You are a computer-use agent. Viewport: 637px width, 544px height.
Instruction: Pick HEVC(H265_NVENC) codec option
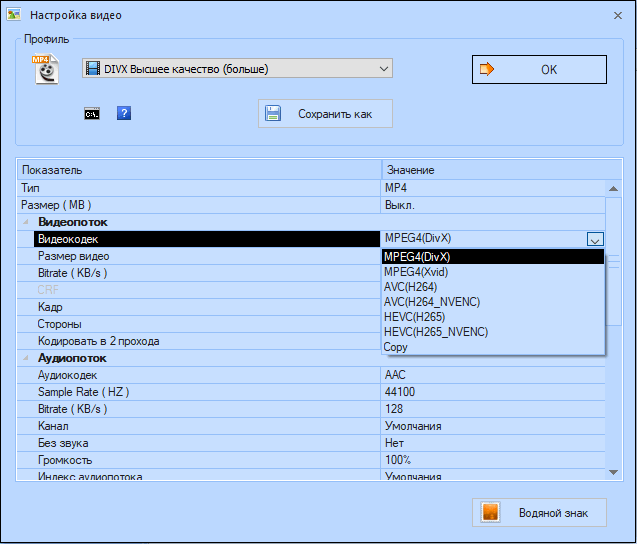[x=493, y=332]
